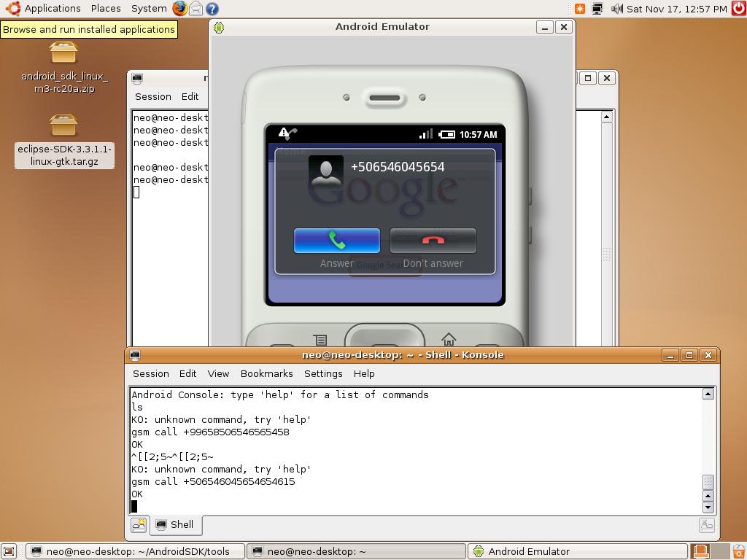Click the red power/quit button
Viewport: 747px width, 560px height.
[739, 9]
